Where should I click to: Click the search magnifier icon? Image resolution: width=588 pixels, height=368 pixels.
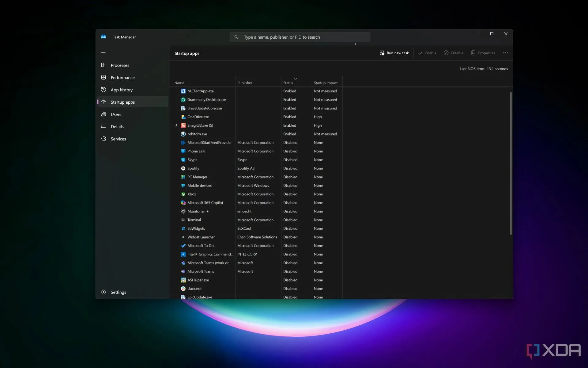pyautogui.click(x=236, y=37)
